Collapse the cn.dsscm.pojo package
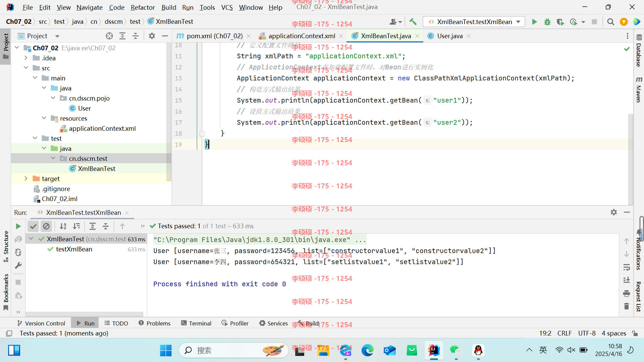The height and width of the screenshot is (362, 644). pyautogui.click(x=53, y=98)
